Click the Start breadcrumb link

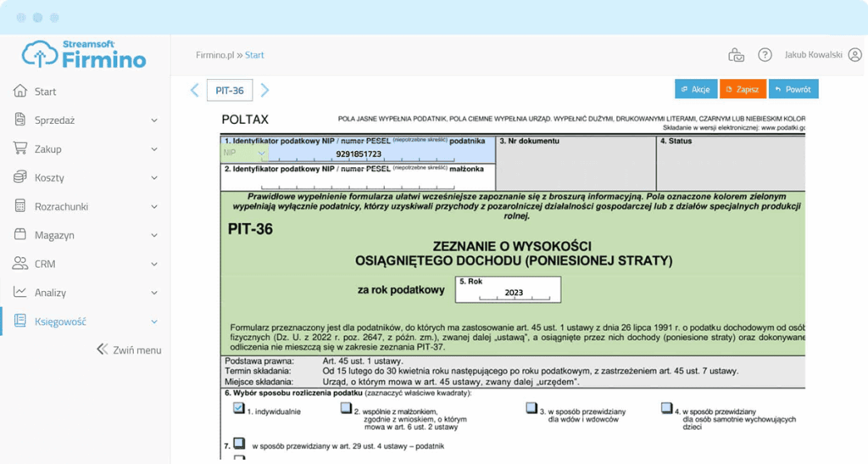(254, 55)
